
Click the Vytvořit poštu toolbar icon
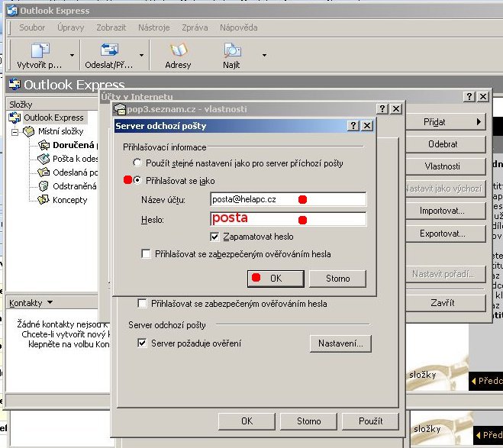pos(40,51)
